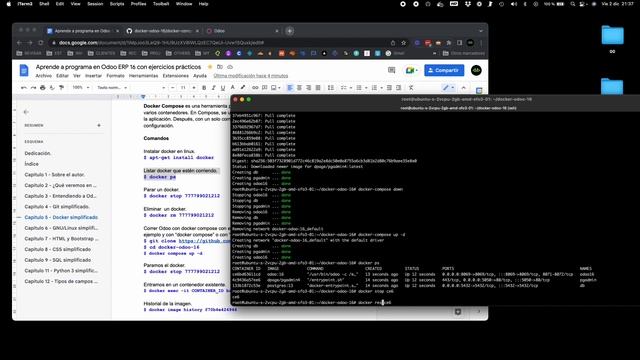Toggle italic formatting

(213, 88)
